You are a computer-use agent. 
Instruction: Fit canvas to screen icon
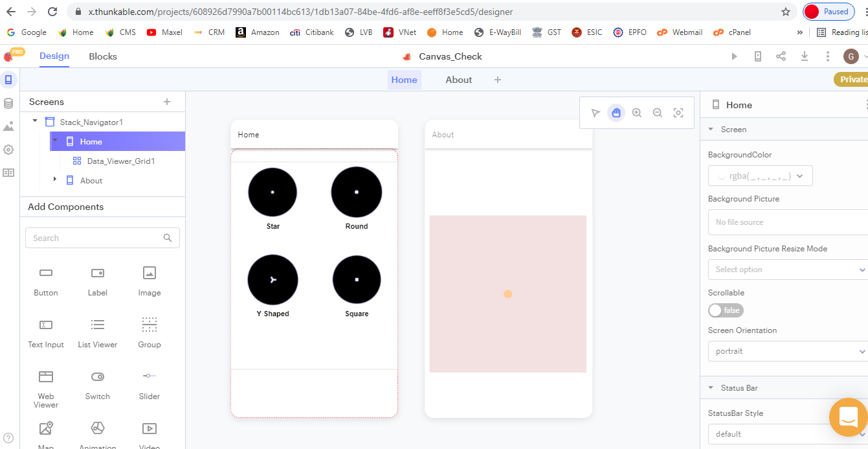coord(678,113)
